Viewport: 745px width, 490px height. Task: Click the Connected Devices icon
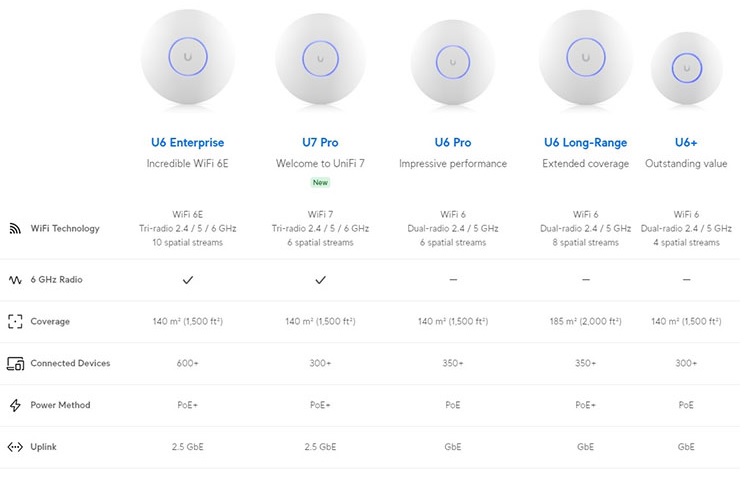click(x=15, y=364)
